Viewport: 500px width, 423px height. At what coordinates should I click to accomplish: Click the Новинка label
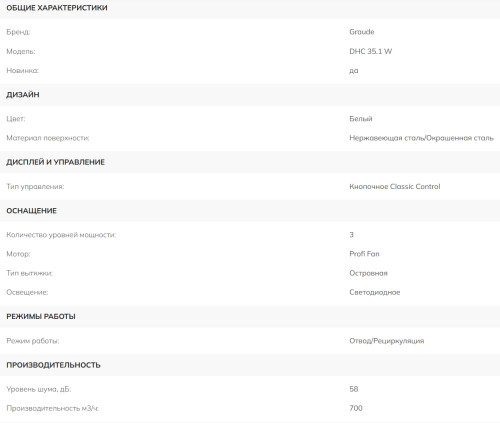pyautogui.click(x=22, y=71)
